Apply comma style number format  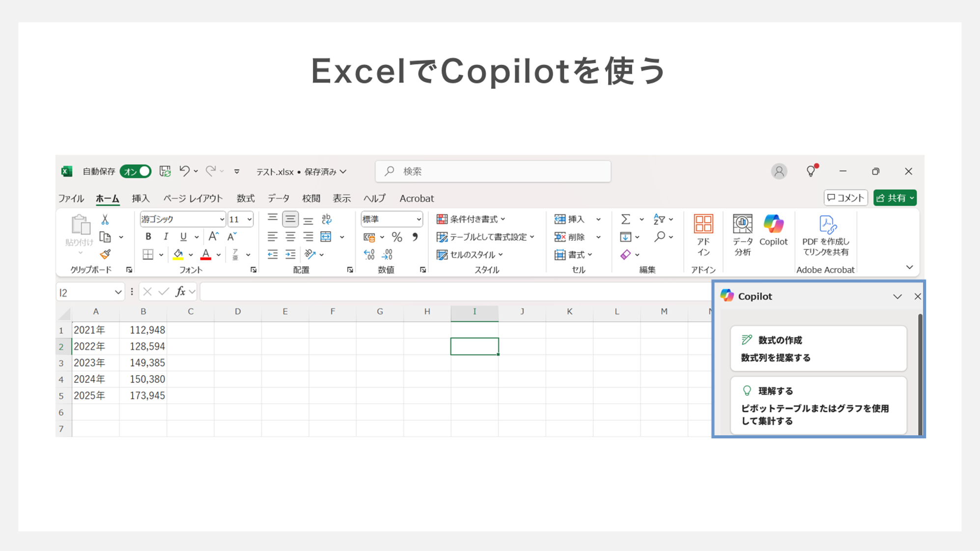415,237
